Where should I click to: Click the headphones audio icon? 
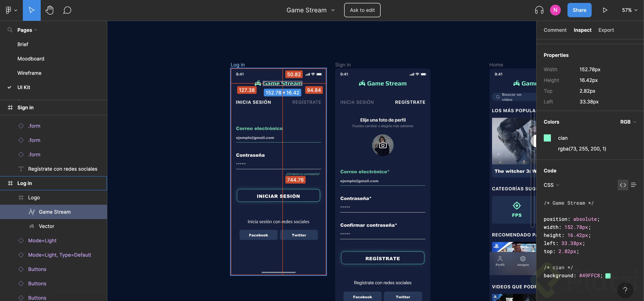(x=539, y=10)
